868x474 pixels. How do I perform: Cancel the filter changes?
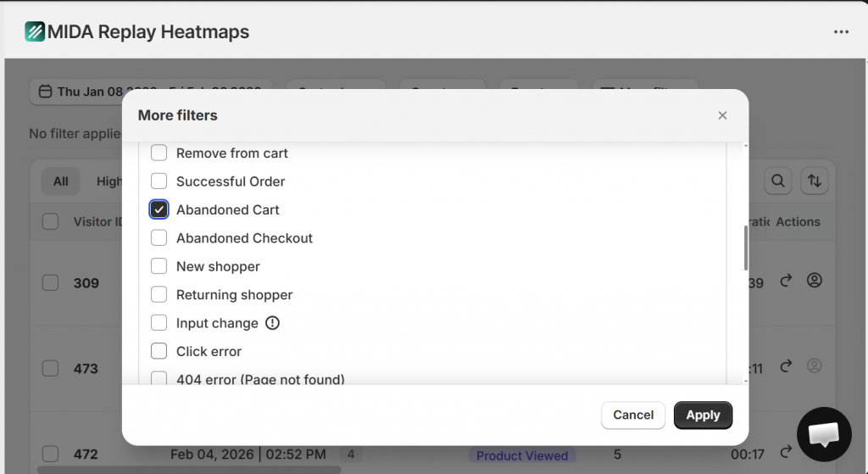(633, 415)
